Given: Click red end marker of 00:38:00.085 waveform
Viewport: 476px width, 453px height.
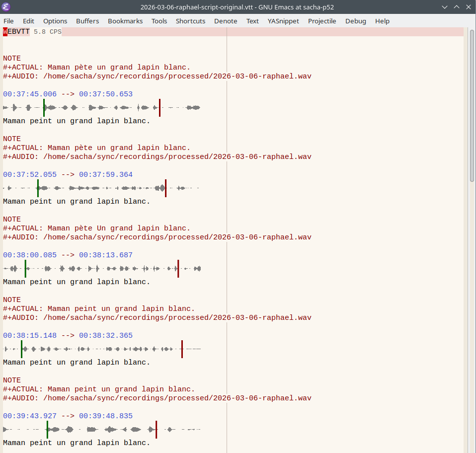Looking at the screenshot, I should pos(178,269).
